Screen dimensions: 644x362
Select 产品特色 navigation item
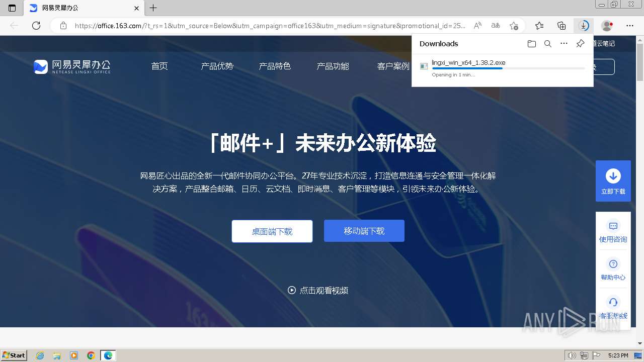[x=275, y=66]
